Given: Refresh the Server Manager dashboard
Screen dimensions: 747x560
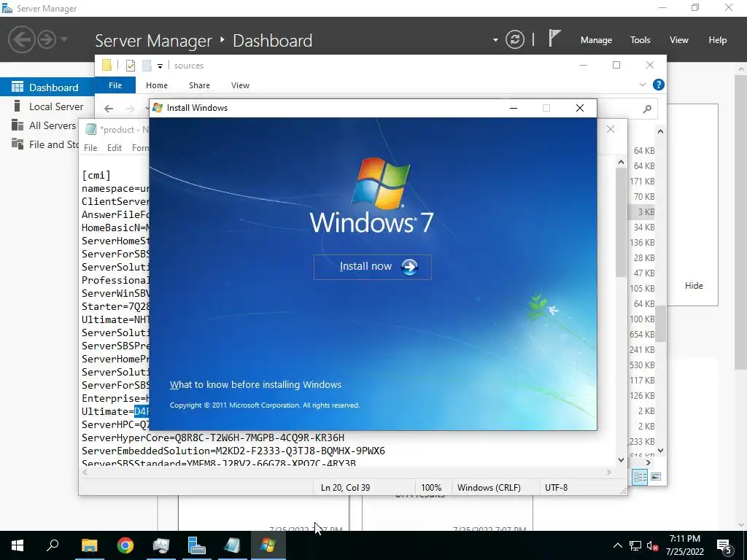Looking at the screenshot, I should pos(515,39).
